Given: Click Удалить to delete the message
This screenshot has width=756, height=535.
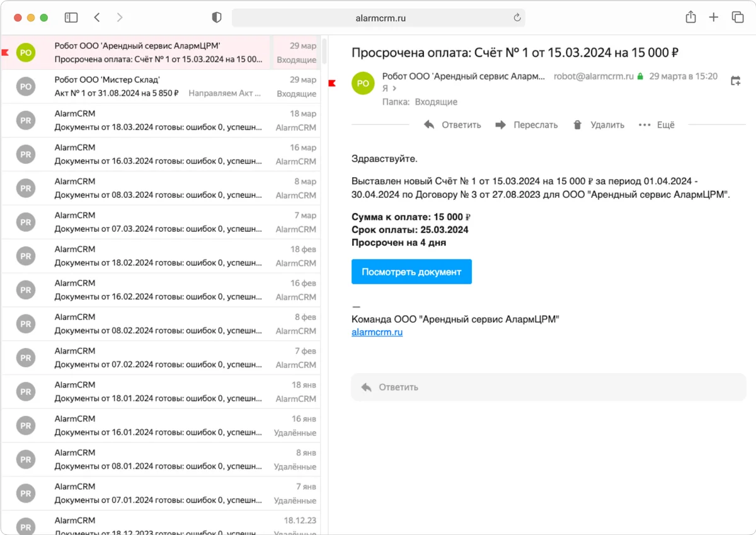Looking at the screenshot, I should [598, 125].
